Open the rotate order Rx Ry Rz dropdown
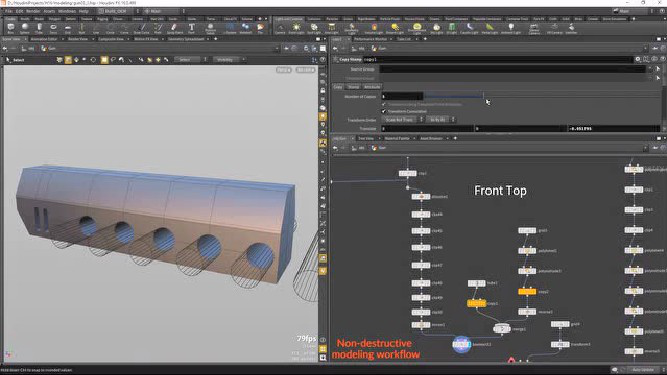The height and width of the screenshot is (375, 667). (x=440, y=120)
